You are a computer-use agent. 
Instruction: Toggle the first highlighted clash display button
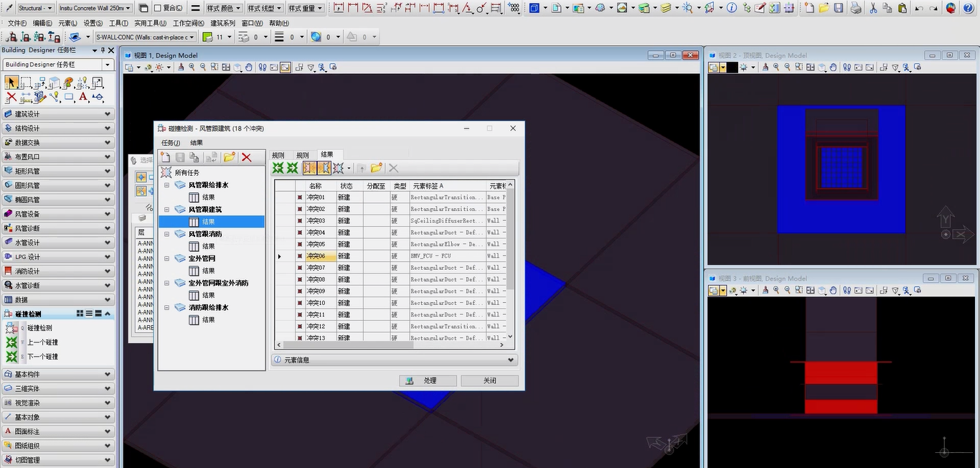click(x=309, y=168)
